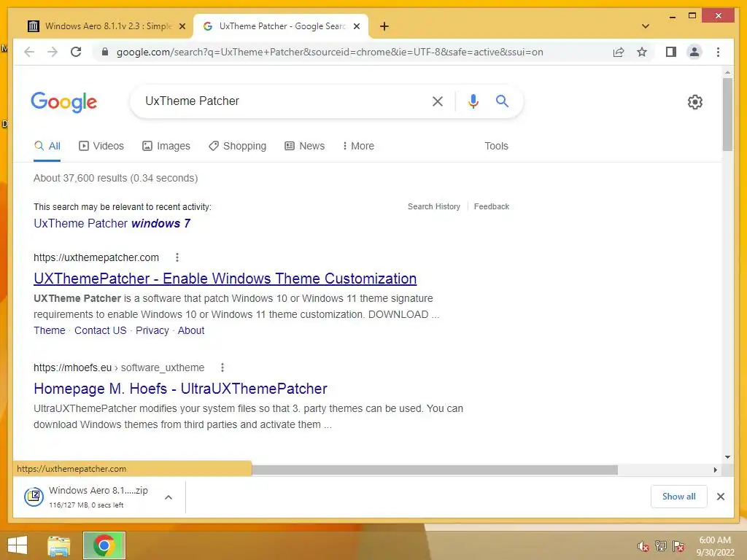Open the Chrome profile avatar
The width and height of the screenshot is (747, 560).
[x=694, y=52]
